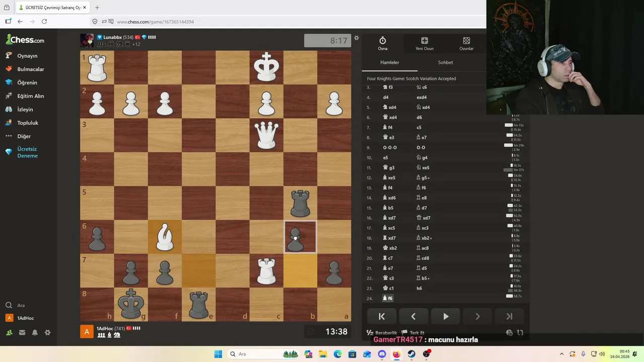The width and height of the screenshot is (644, 362).
Task: Click the black king on g8
Action: (131, 305)
